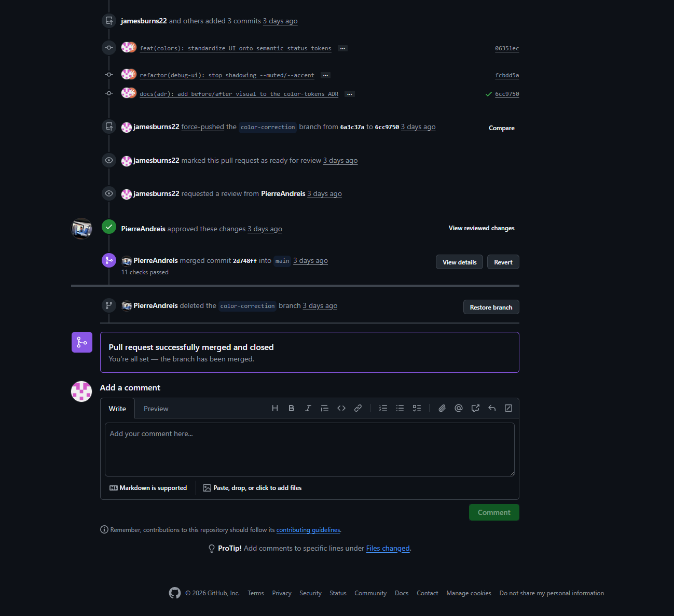The width and height of the screenshot is (674, 616).
Task: Insert a numbered list
Action: (383, 409)
